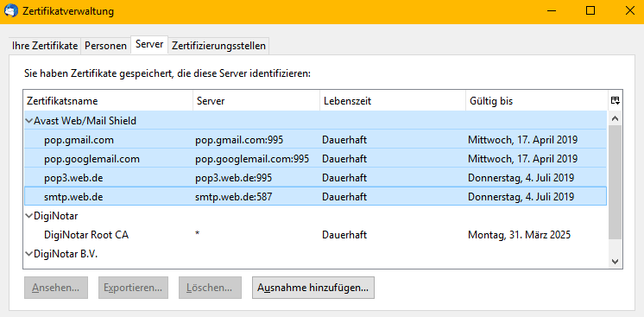Select the Server tab
Viewport: 644px width, 317px height.
point(149,44)
